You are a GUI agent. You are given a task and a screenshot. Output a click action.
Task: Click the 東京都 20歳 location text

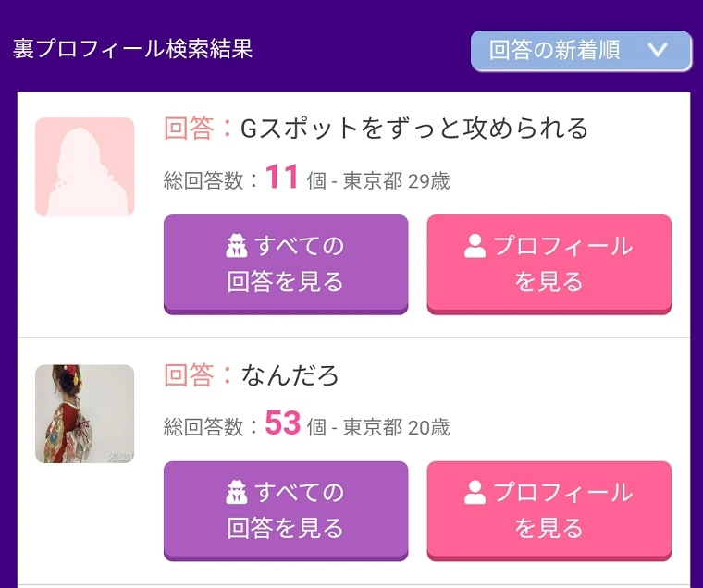(396, 427)
